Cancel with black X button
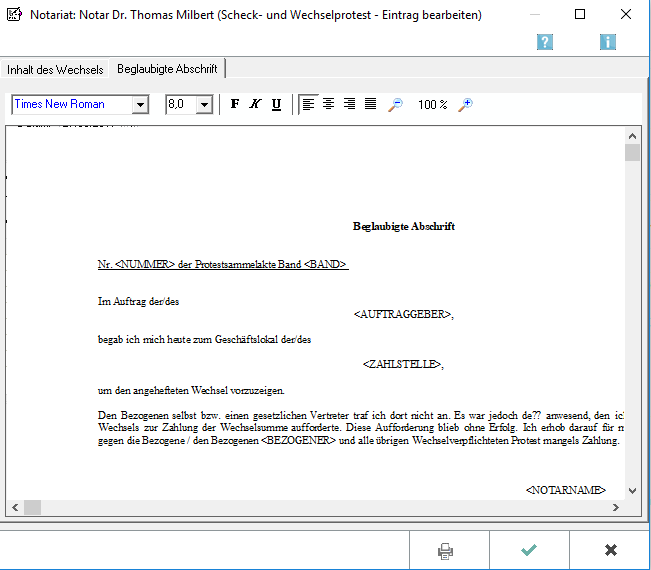This screenshot has width=651, height=570. point(610,550)
